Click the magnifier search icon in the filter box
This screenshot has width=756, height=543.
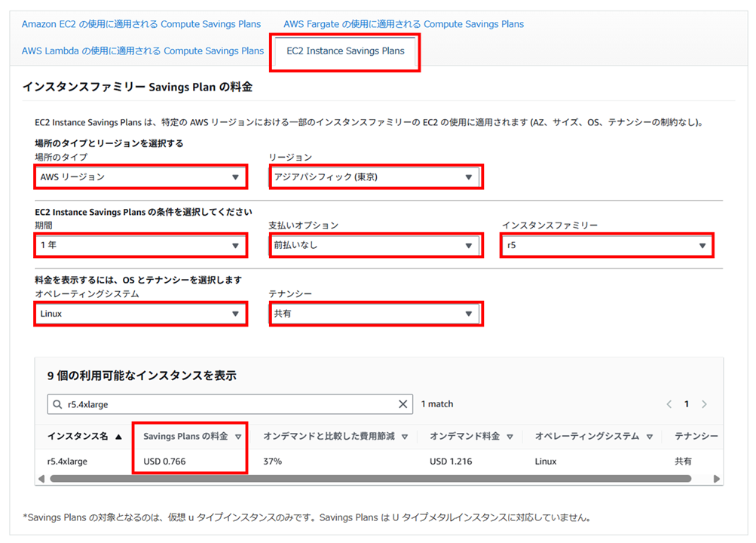(57, 404)
